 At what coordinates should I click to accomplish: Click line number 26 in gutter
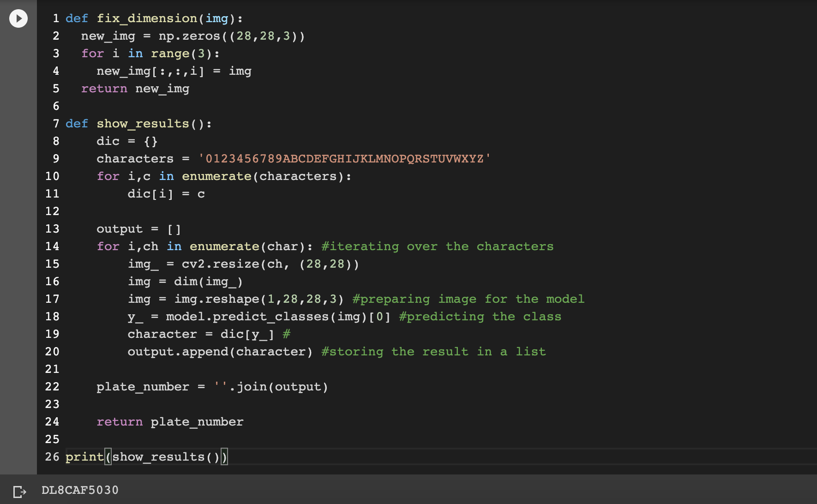(52, 457)
